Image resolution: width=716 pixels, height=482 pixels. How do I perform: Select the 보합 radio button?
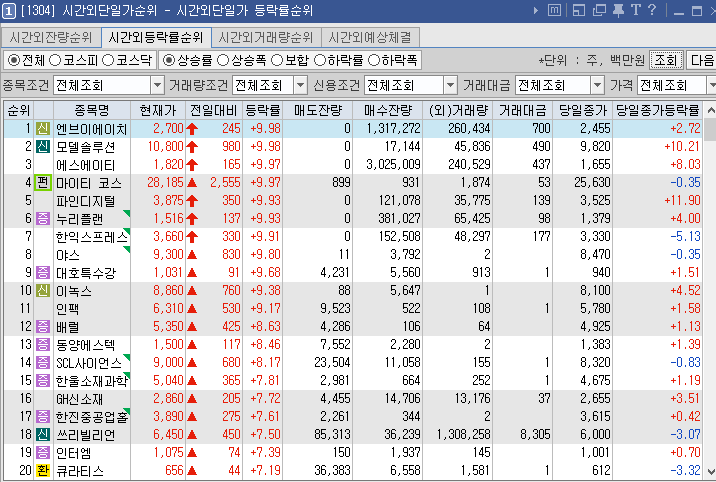coord(277,60)
